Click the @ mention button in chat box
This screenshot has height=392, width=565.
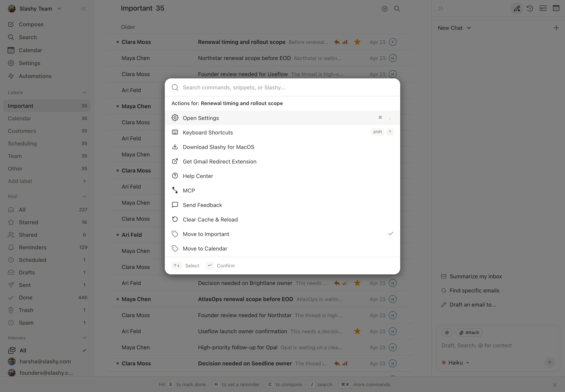click(x=447, y=333)
